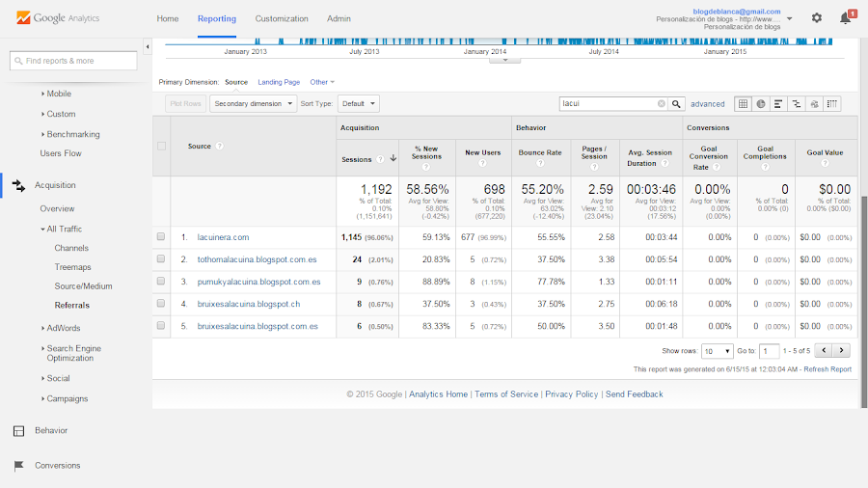Open the lacuinera.com source link
The height and width of the screenshot is (488, 868).
[223, 237]
